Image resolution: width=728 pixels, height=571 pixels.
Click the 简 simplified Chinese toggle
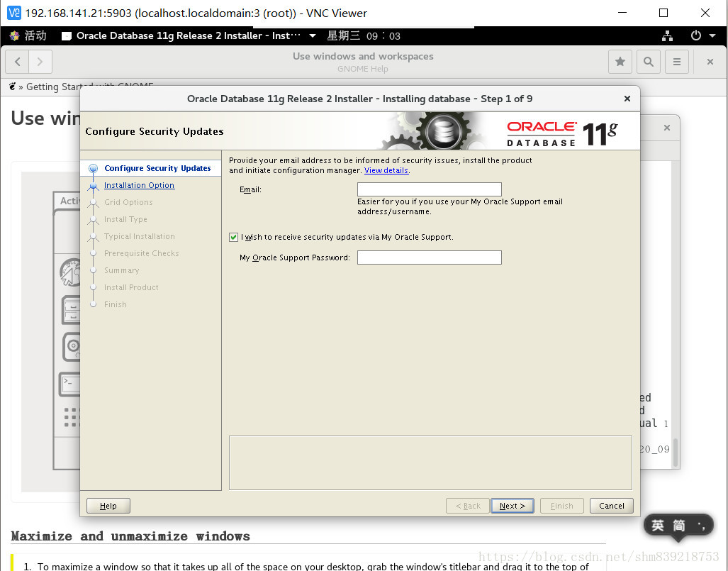pos(679,526)
